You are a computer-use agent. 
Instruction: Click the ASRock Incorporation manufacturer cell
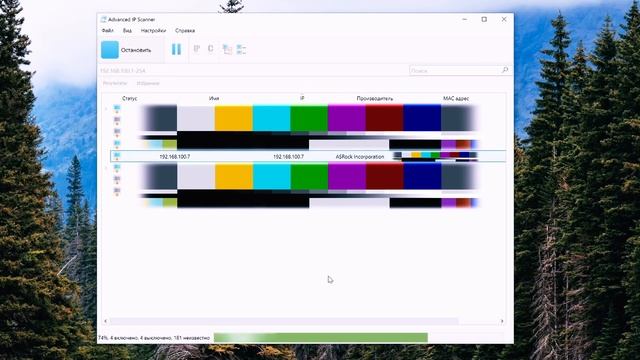(360, 157)
